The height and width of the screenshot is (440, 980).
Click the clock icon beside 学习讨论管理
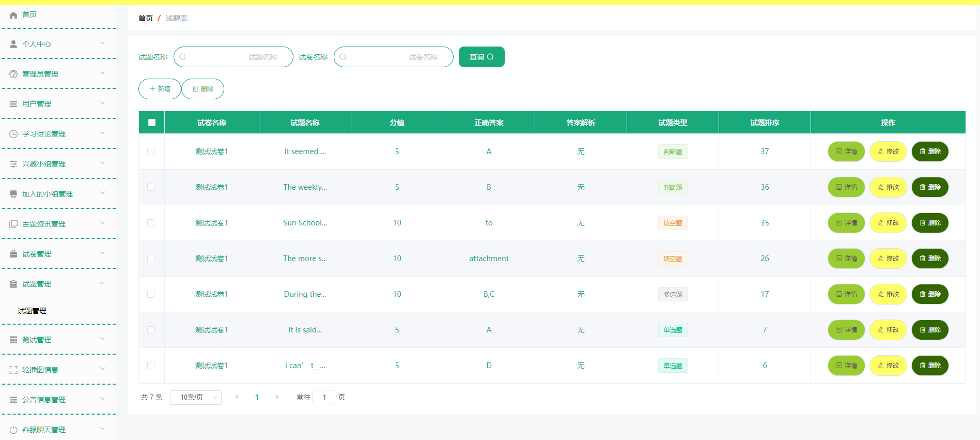pyautogui.click(x=13, y=134)
